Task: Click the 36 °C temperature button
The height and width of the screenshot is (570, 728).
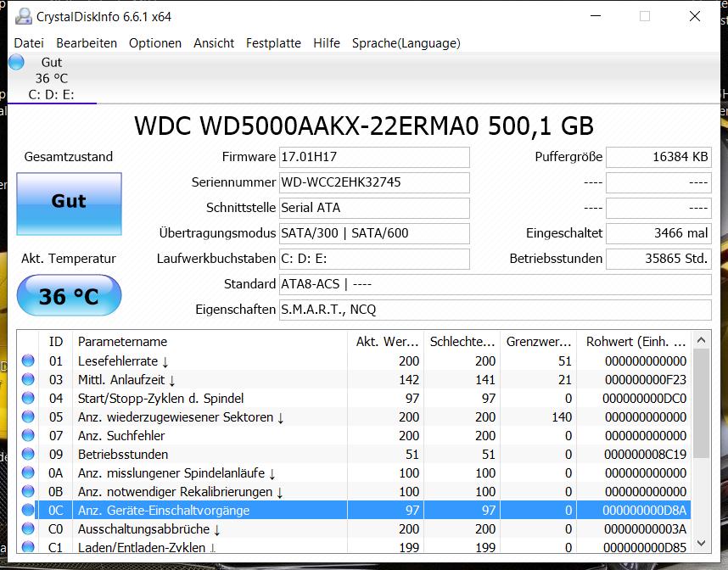Action: tap(70, 295)
